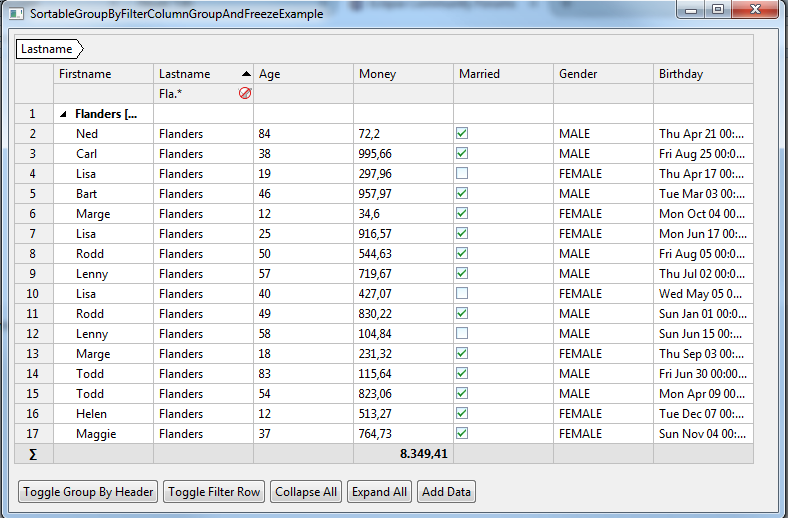Select row header number 2
Image resolution: width=788 pixels, height=518 pixels.
33,134
